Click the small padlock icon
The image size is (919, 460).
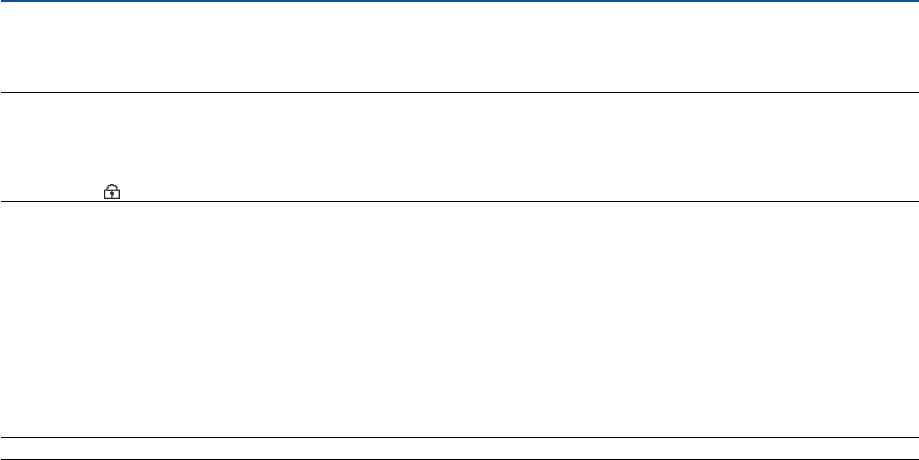coord(112,194)
